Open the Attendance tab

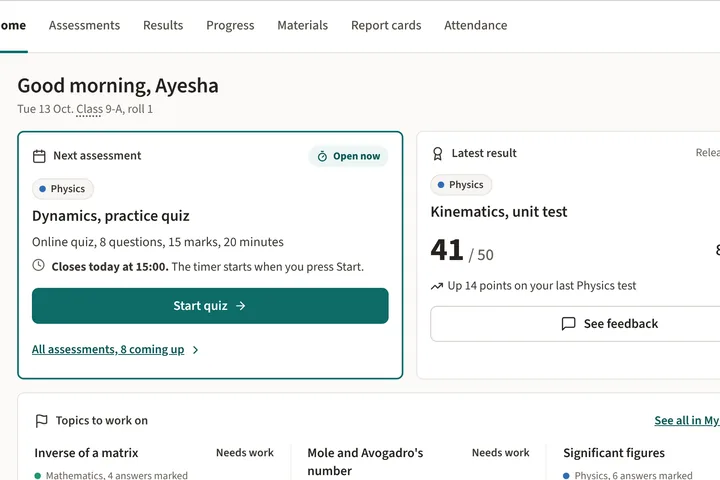476,25
